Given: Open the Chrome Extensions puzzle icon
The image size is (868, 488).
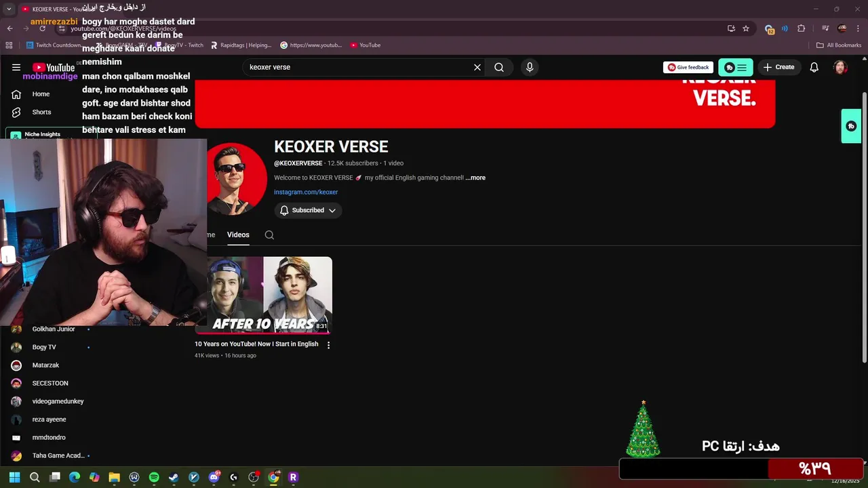Looking at the screenshot, I should [802, 28].
